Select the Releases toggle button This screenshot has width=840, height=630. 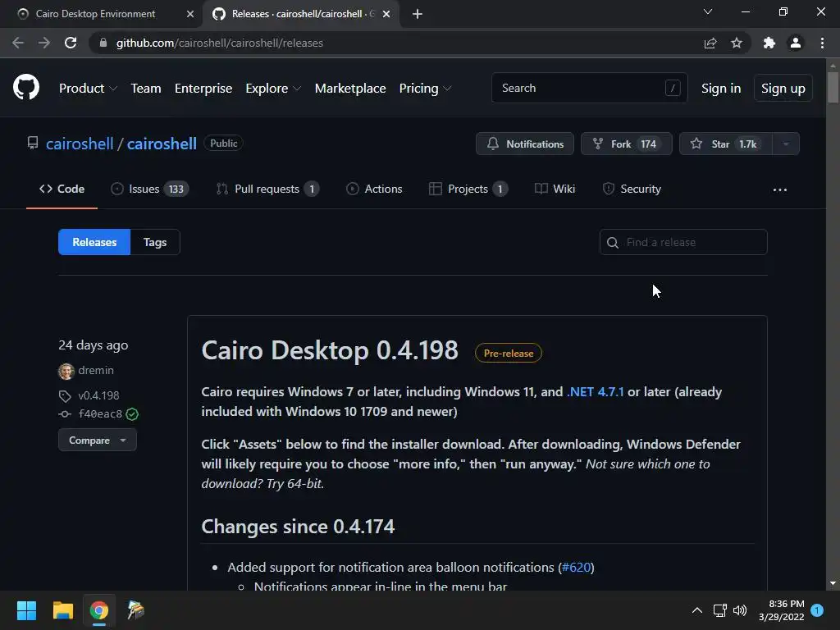point(94,242)
